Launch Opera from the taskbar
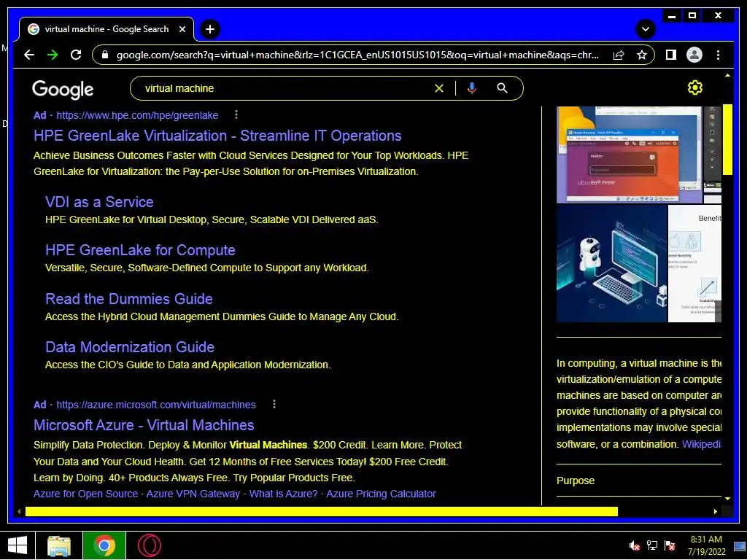 pyautogui.click(x=150, y=545)
